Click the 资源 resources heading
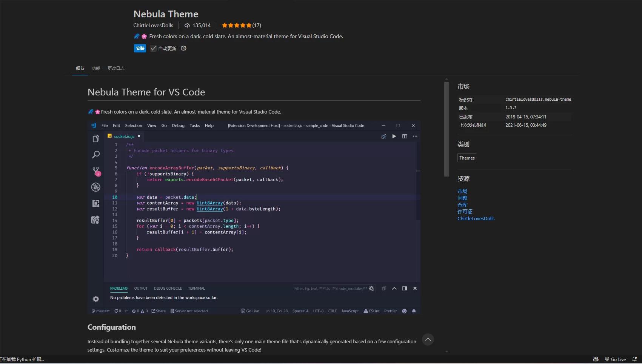Screen dimensions: 642x364 pos(463,178)
